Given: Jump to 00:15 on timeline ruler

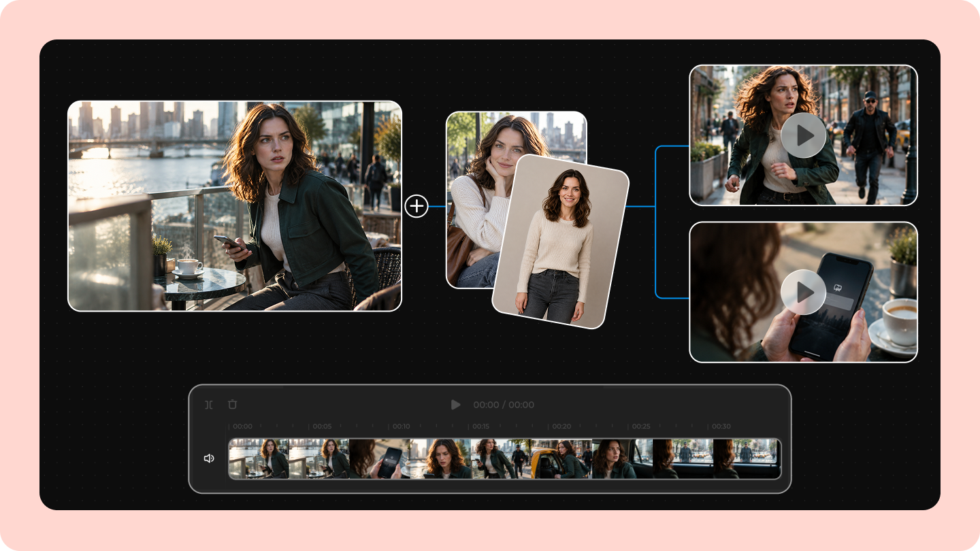Looking at the screenshot, I should (481, 427).
